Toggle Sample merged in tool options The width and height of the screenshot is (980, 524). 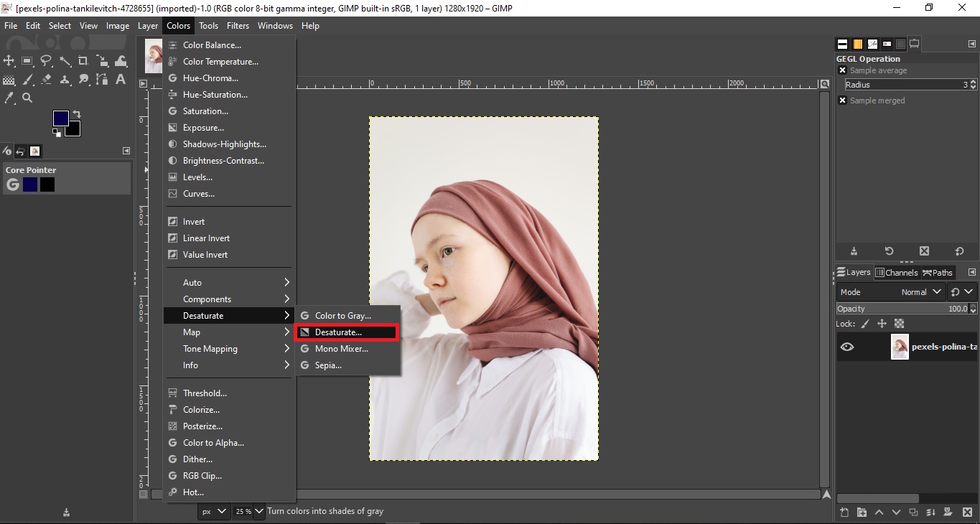842,100
